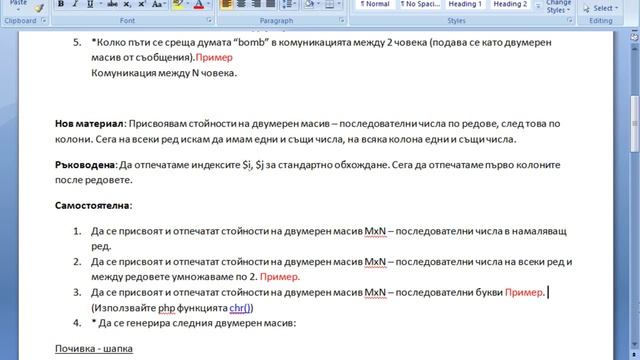Screen dimensions: 640x360
Task: Apply the red font color
Action: tap(199, 4)
